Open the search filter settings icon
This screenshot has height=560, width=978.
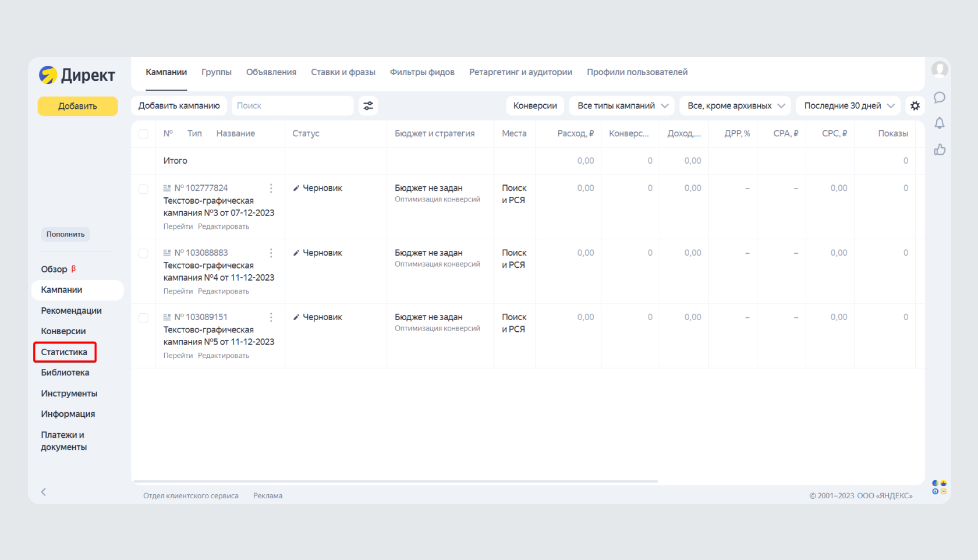(368, 106)
